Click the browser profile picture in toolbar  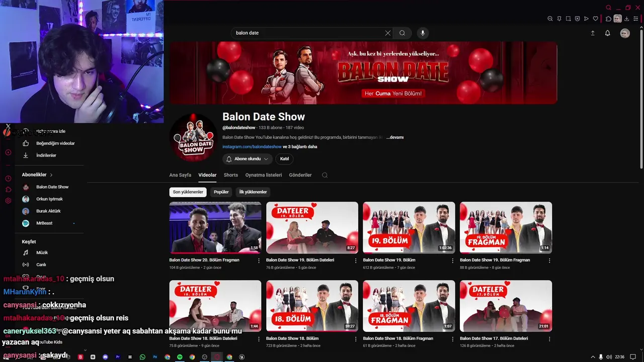tap(617, 19)
